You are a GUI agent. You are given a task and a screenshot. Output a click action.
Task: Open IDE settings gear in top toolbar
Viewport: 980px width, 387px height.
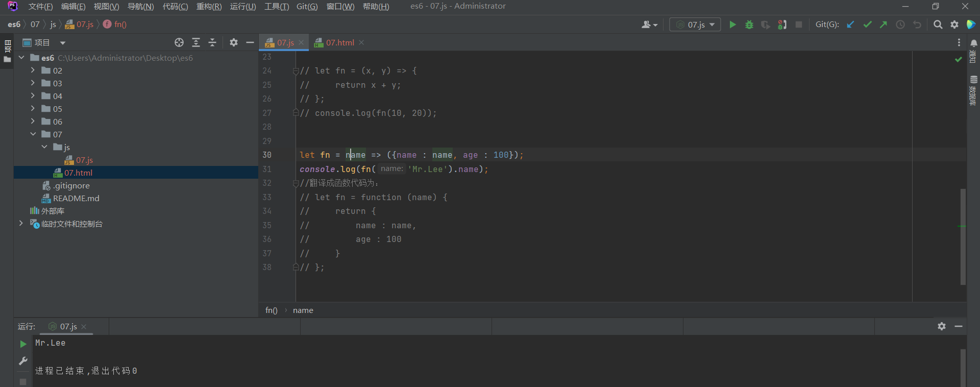point(954,25)
